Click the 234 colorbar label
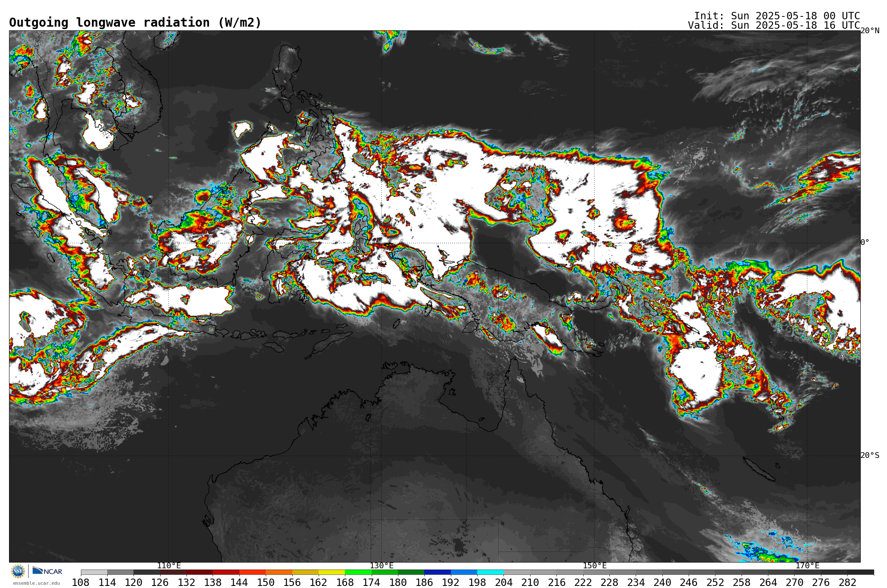This screenshot has height=588, width=887. (636, 583)
